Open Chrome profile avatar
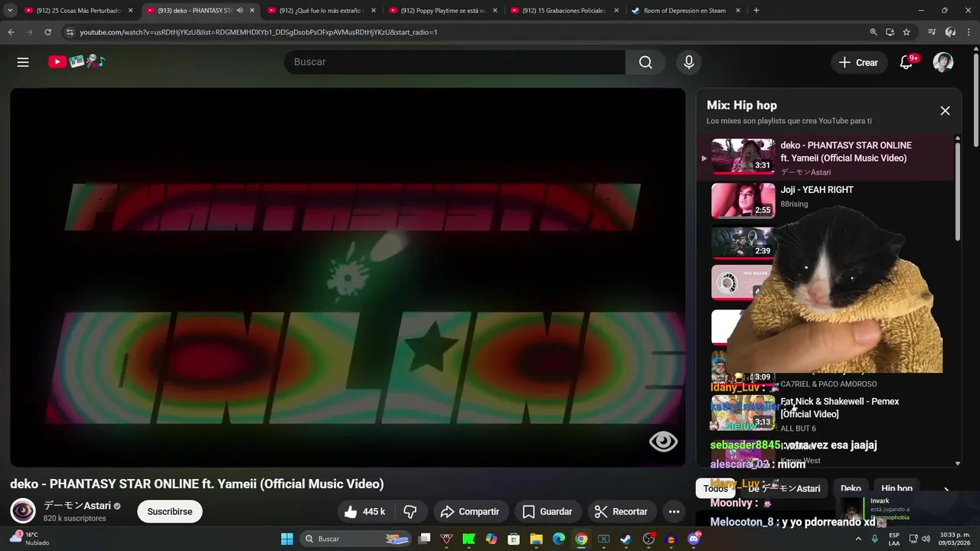980x551 pixels. tap(950, 32)
